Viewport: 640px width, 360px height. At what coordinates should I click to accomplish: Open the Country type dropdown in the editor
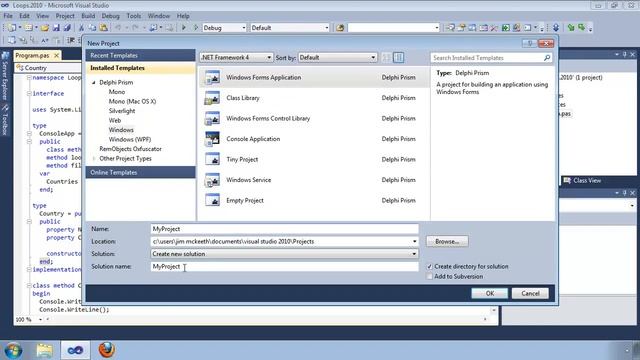coord(48,68)
